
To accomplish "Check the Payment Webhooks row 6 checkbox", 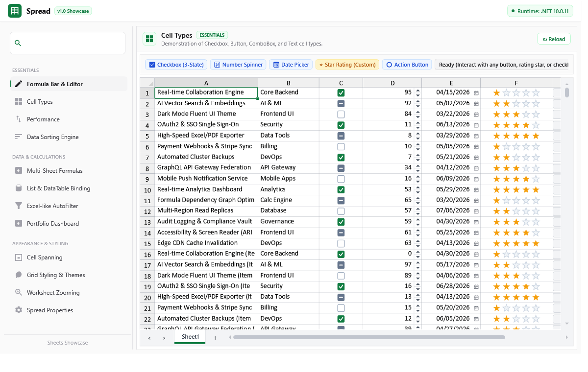I will point(341,146).
